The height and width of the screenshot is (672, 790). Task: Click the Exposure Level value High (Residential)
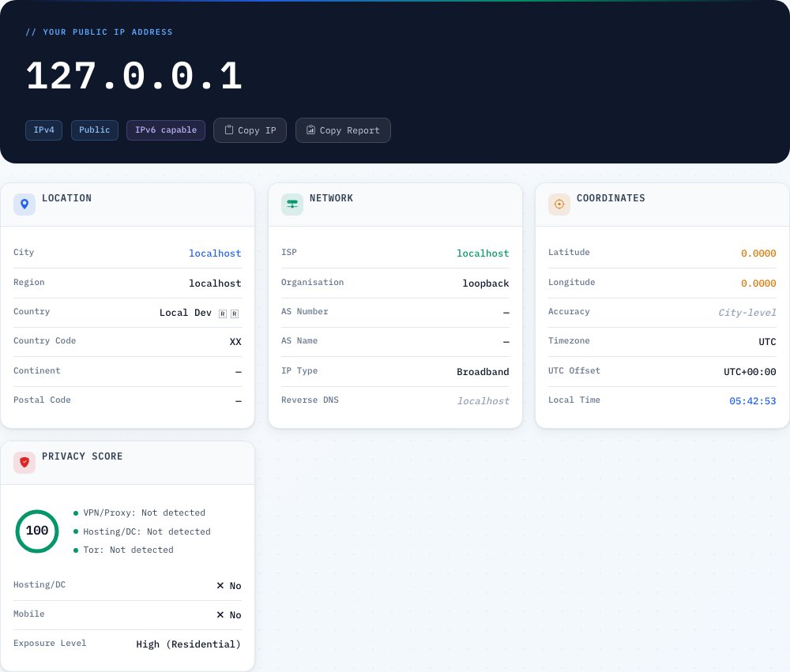(189, 644)
